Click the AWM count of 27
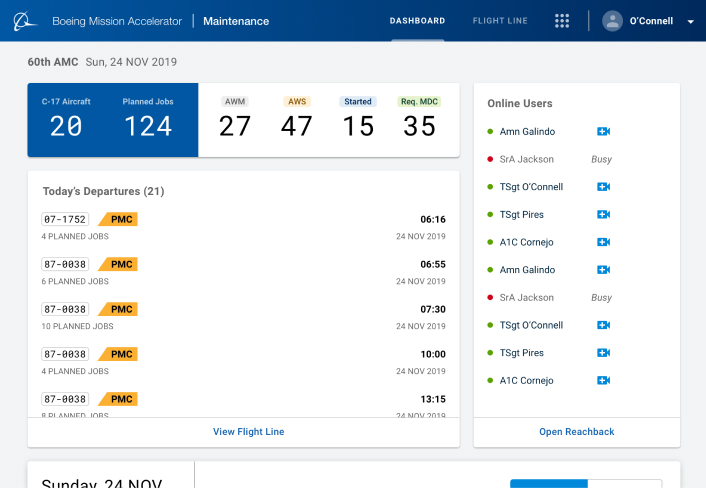 235,125
